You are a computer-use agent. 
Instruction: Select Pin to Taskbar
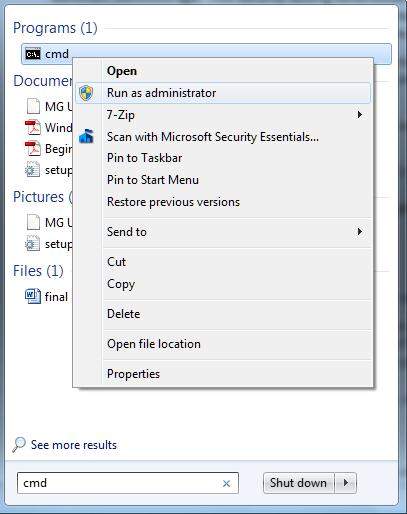(144, 158)
